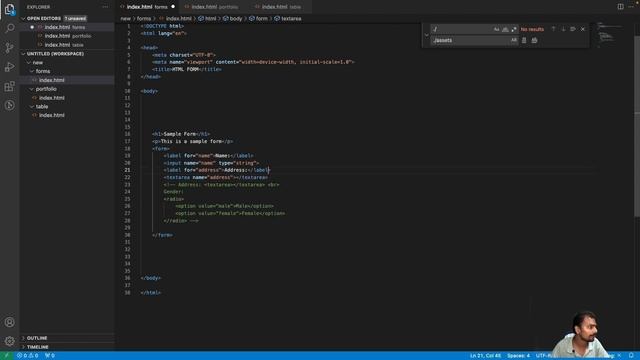The width and height of the screenshot is (640, 360).
Task: Go to next match arrow in Find
Action: coord(563,29)
